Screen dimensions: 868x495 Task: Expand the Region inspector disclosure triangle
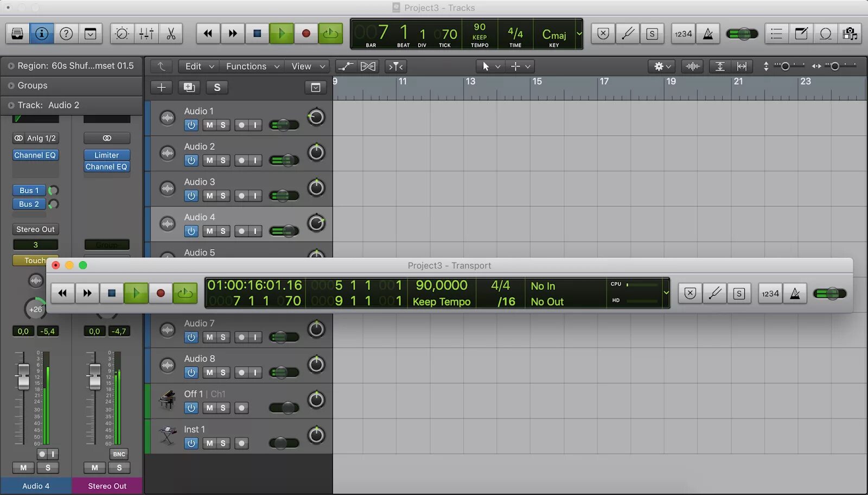pyautogui.click(x=11, y=66)
